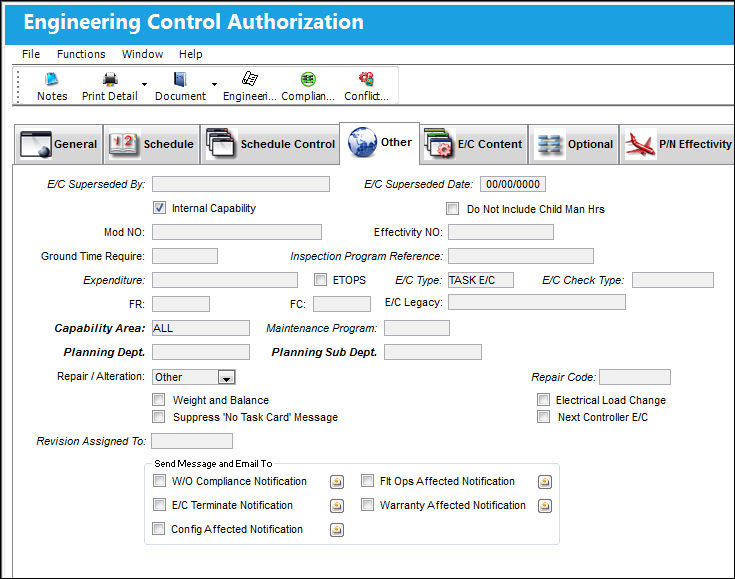This screenshot has width=735, height=579.
Task: Switch to the Schedule tab
Action: [151, 144]
